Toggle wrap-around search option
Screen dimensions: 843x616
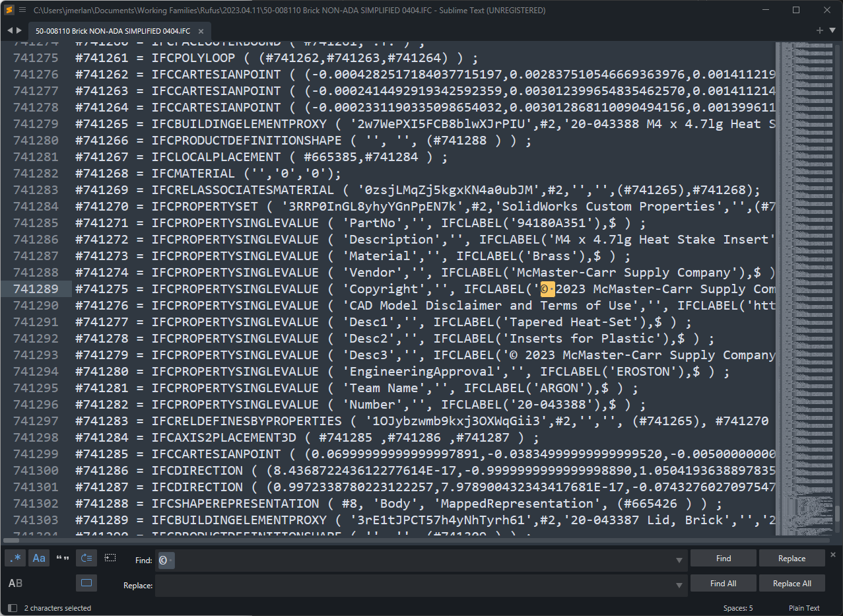click(86, 559)
